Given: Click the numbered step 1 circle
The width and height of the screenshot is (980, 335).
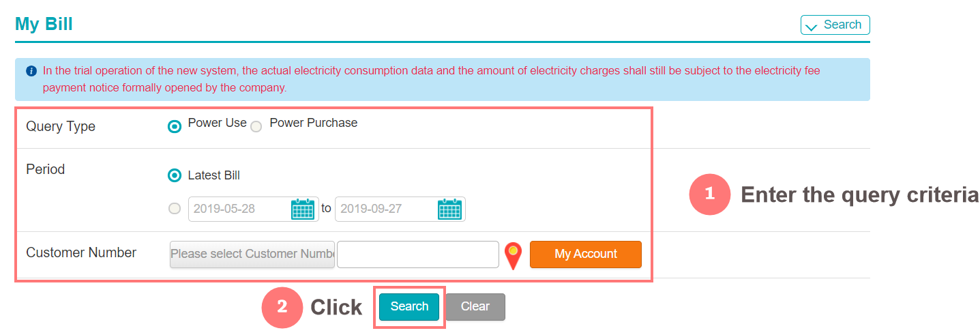Looking at the screenshot, I should [x=709, y=194].
